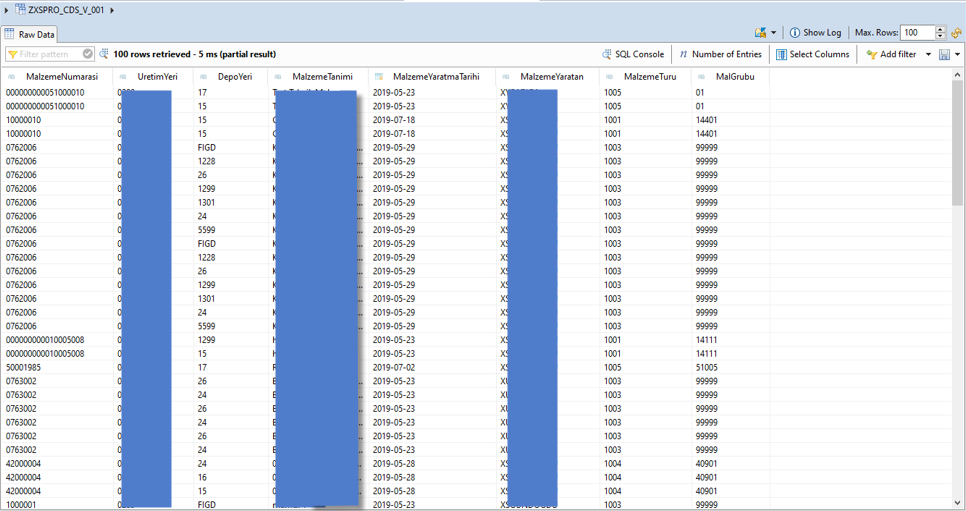Open the SQL Console
966x511 pixels.
[x=633, y=54]
